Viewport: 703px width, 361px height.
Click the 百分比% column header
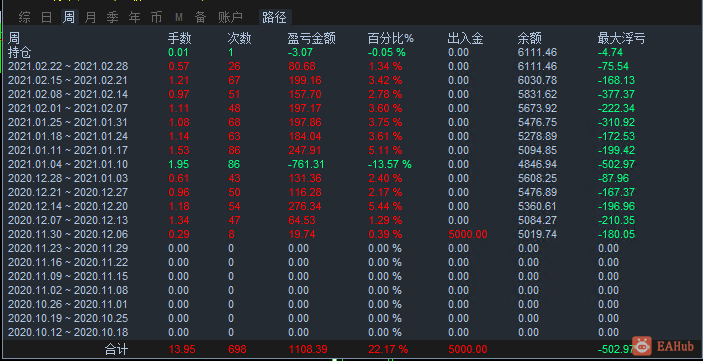pyautogui.click(x=391, y=39)
